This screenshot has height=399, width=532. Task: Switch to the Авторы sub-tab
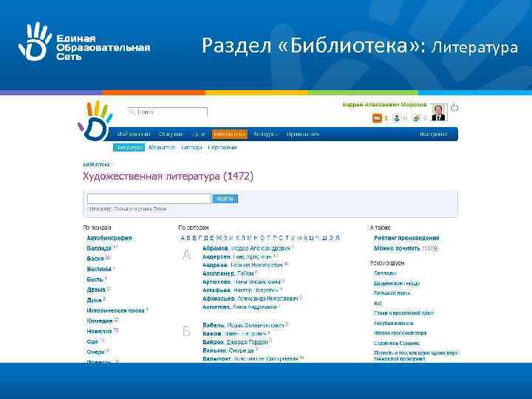click(x=191, y=148)
